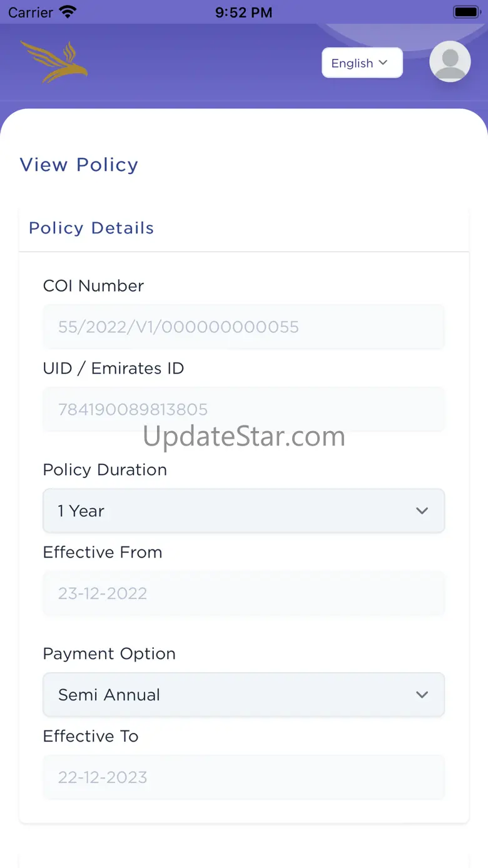Screen dimensions: 488x868
Task: Expand the Policy Duration dropdown
Action: coord(243,511)
